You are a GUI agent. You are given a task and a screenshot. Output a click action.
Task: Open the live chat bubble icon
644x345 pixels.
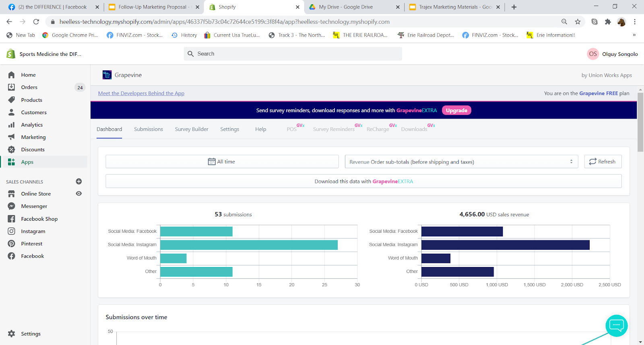click(x=617, y=325)
